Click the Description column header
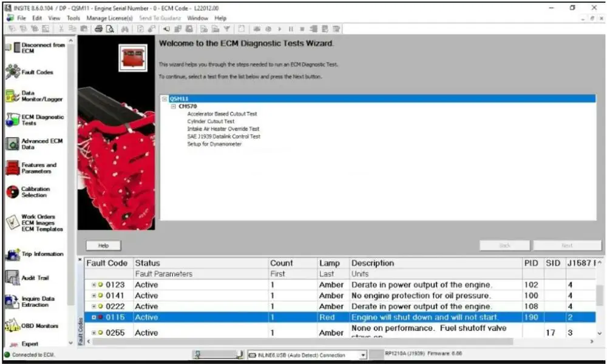The width and height of the screenshot is (607, 364). pyautogui.click(x=436, y=263)
